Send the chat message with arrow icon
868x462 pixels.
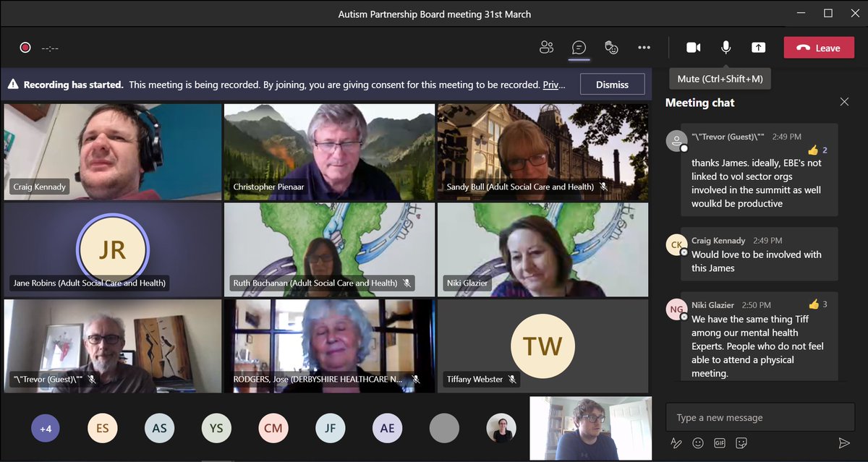pos(843,442)
